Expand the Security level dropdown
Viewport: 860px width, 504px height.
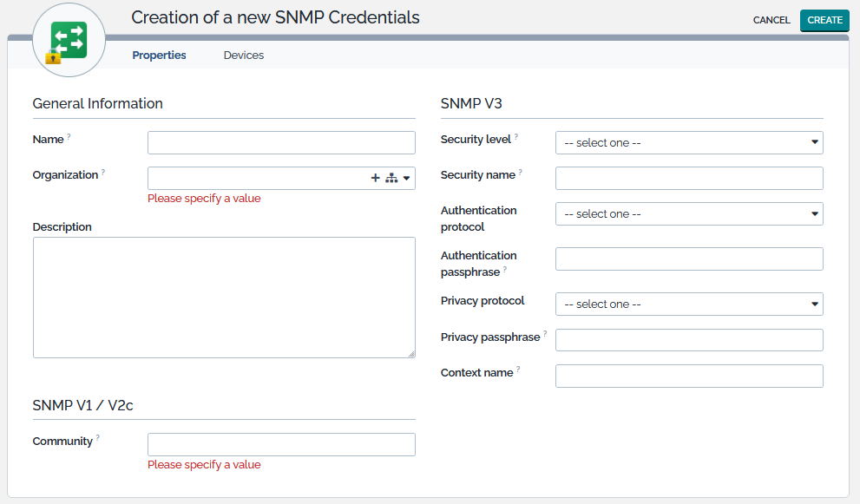689,142
